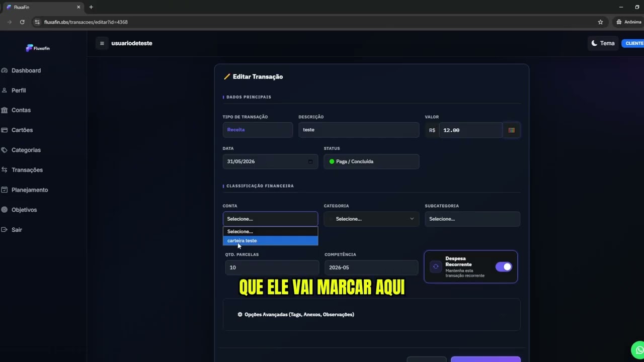Open Objetivos in the sidebar
644x362 pixels.
pos(19,210)
